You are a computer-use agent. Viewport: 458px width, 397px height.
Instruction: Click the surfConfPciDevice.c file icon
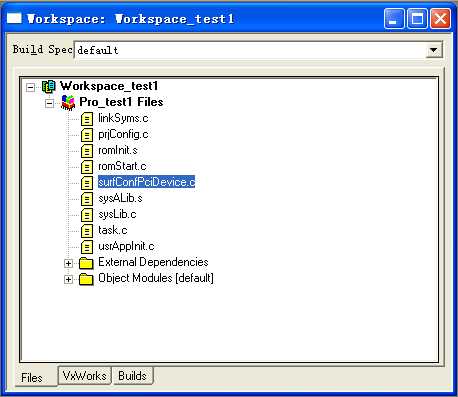click(87, 183)
